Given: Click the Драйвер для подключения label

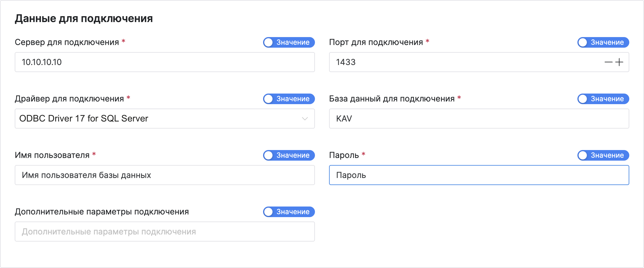Looking at the screenshot, I should point(69,99).
